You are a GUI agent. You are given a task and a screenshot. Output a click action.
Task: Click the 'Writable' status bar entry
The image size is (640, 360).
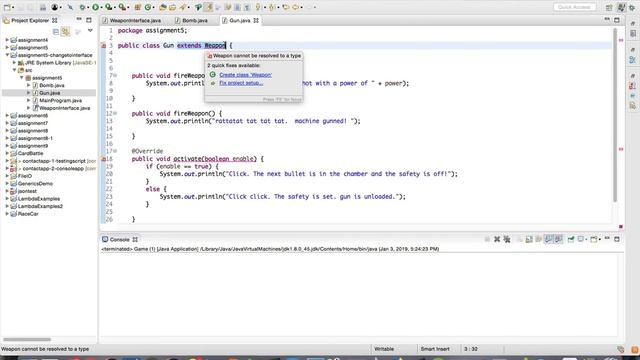pyautogui.click(x=384, y=349)
